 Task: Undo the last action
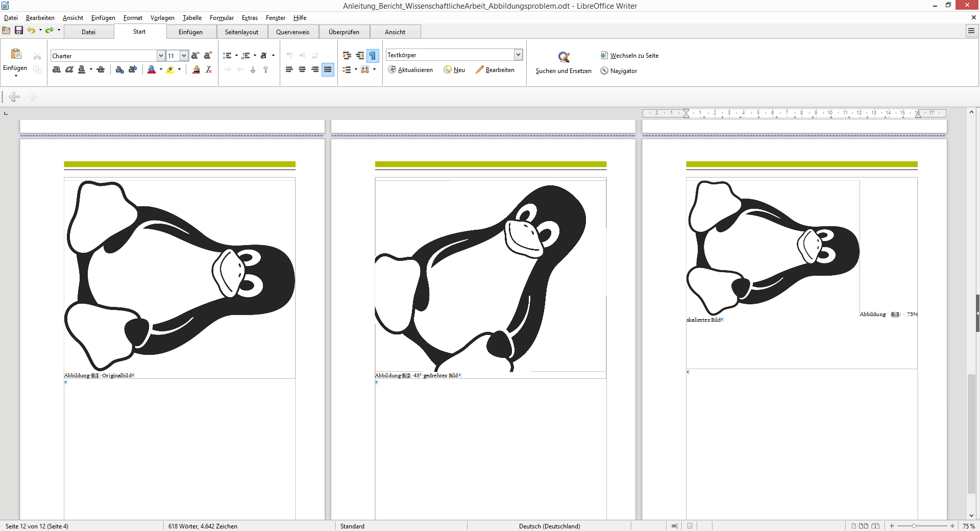[x=31, y=31]
